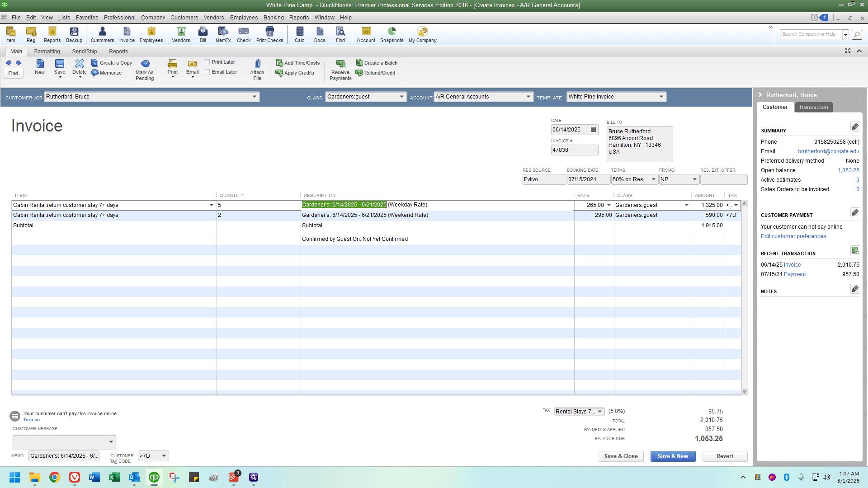The image size is (868, 488).
Task: Click the Invoice # field
Action: coord(574,150)
